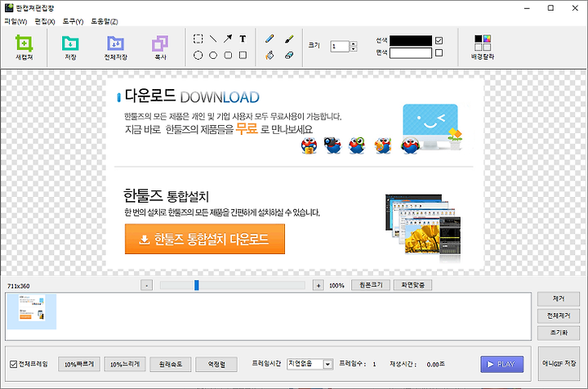
Task: Open the 도움말(Z) menu
Action: point(105,21)
